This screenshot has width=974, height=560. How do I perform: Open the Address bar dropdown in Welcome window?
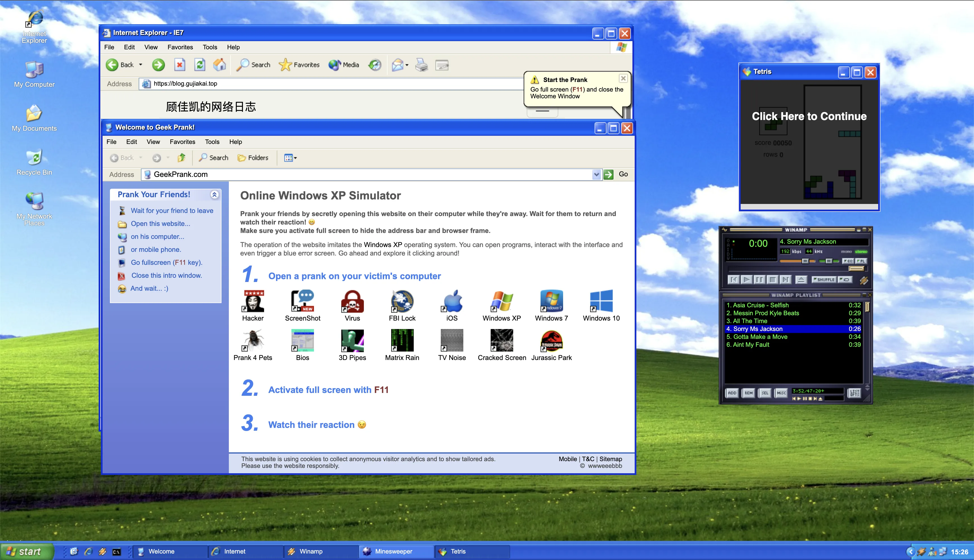[596, 174]
